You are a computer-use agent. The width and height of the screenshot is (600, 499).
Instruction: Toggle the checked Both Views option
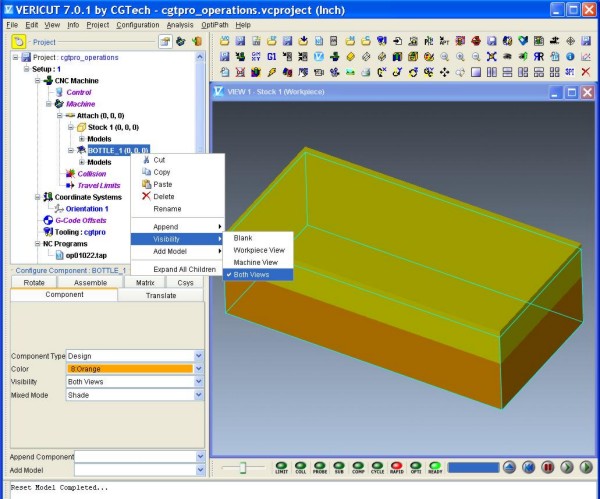258,275
